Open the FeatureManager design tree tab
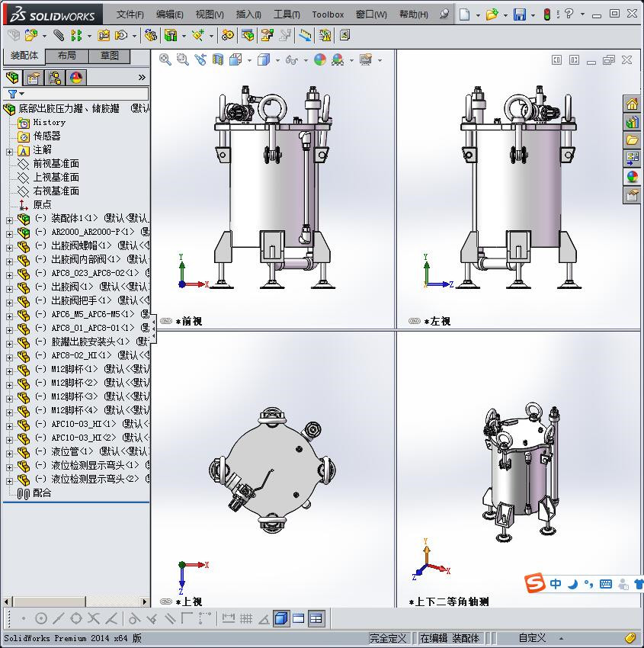644x648 pixels. coord(12,78)
